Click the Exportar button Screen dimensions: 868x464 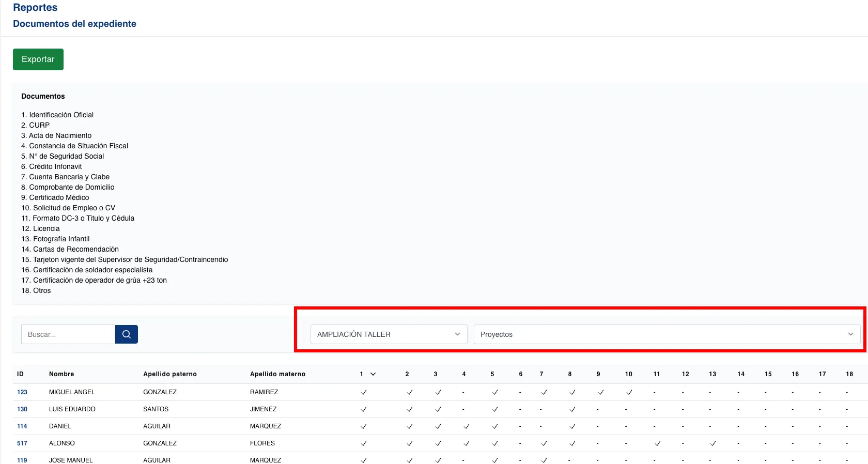tap(38, 59)
